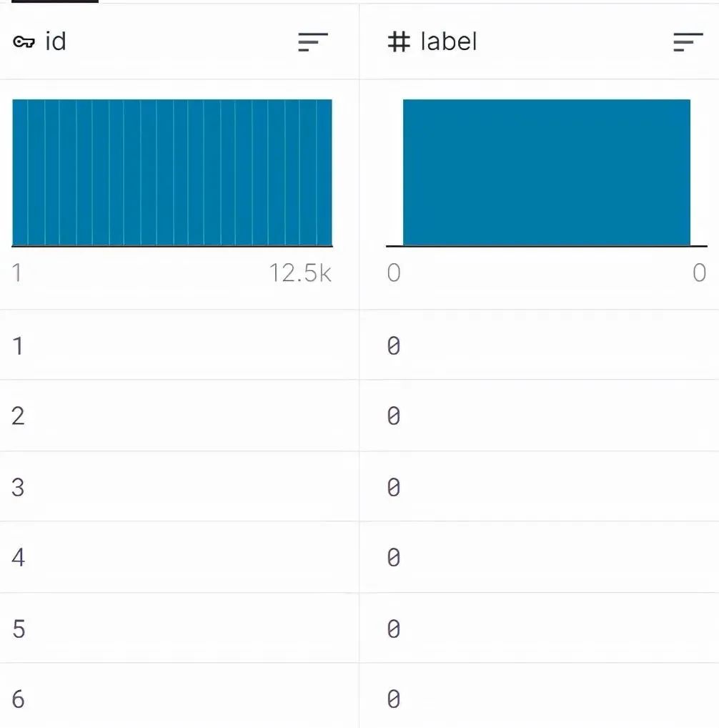
Task: Click the 12.5k maximum value of id
Action: pyautogui.click(x=300, y=273)
